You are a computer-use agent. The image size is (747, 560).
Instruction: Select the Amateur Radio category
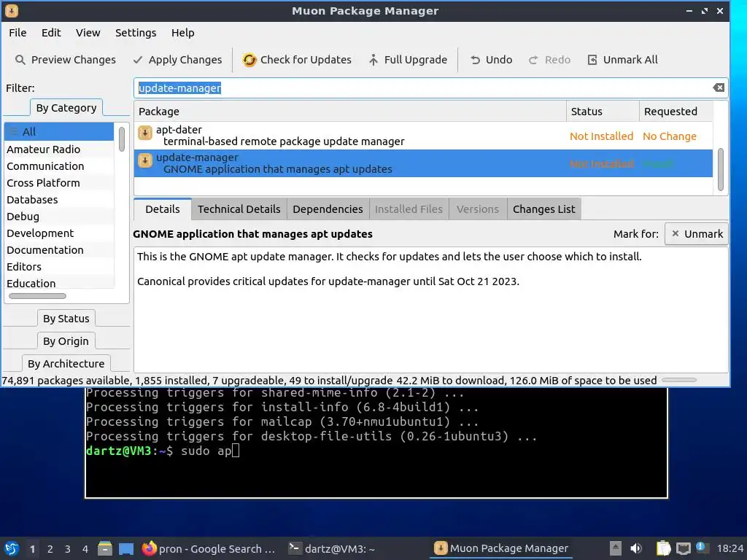59,149
